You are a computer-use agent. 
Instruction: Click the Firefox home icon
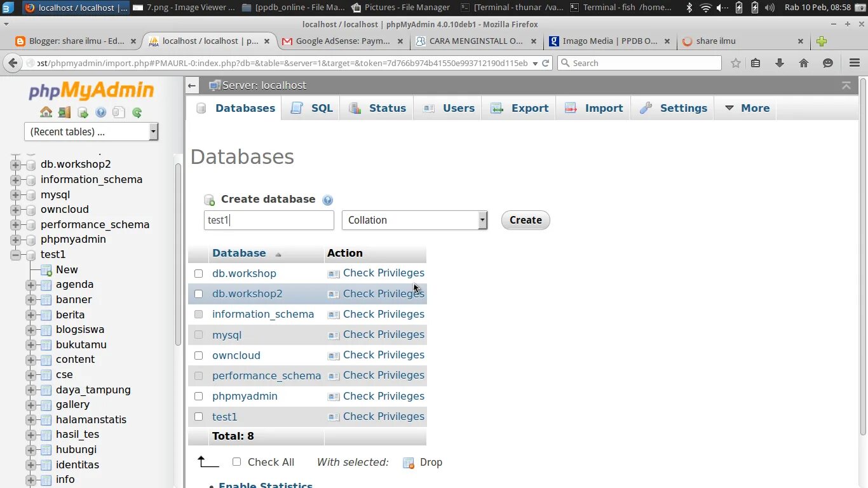[804, 63]
